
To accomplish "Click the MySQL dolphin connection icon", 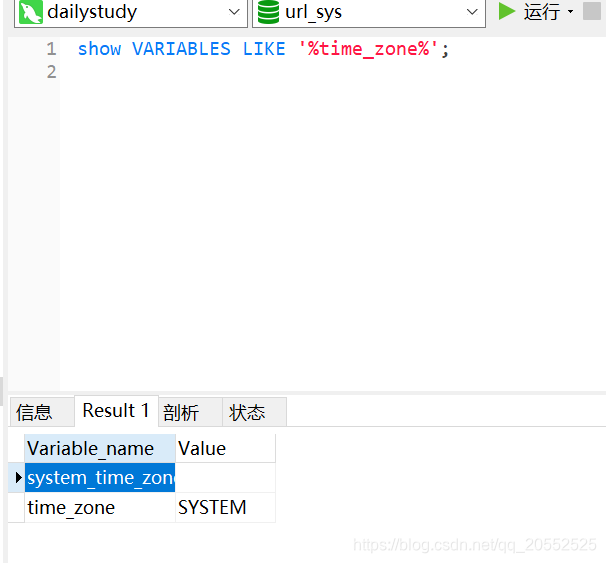I will click(x=31, y=12).
